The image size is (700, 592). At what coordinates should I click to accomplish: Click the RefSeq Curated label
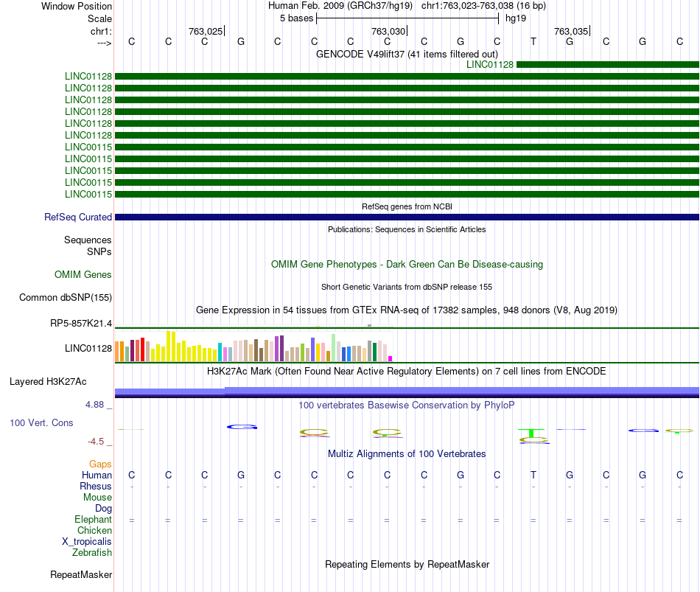(x=78, y=217)
